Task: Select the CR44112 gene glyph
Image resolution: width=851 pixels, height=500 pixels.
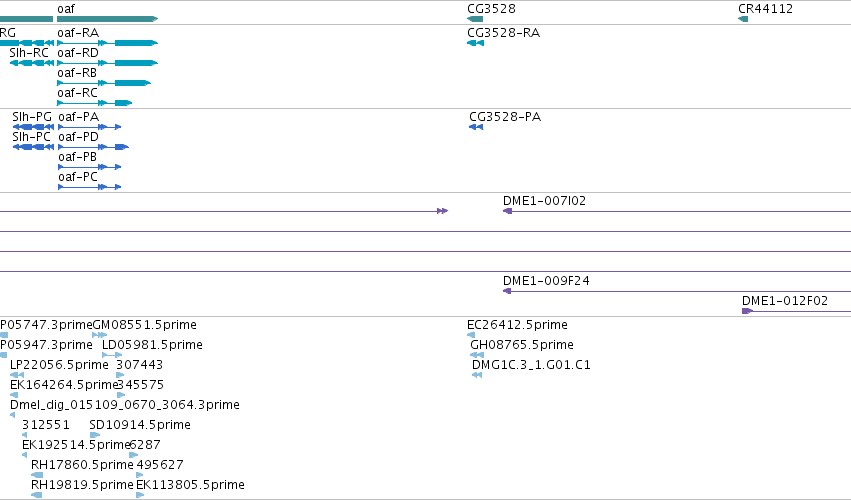Action: [743, 19]
